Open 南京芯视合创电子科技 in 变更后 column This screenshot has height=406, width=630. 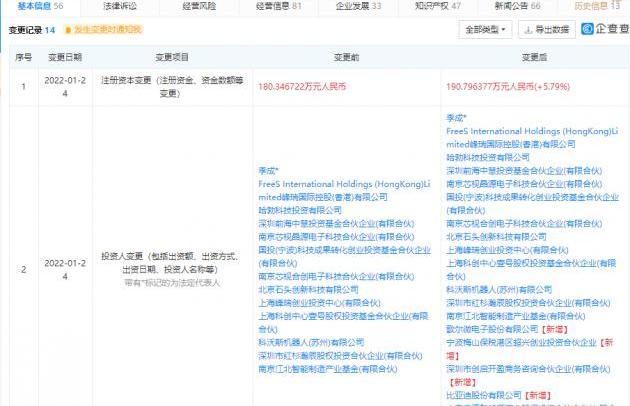point(524,224)
